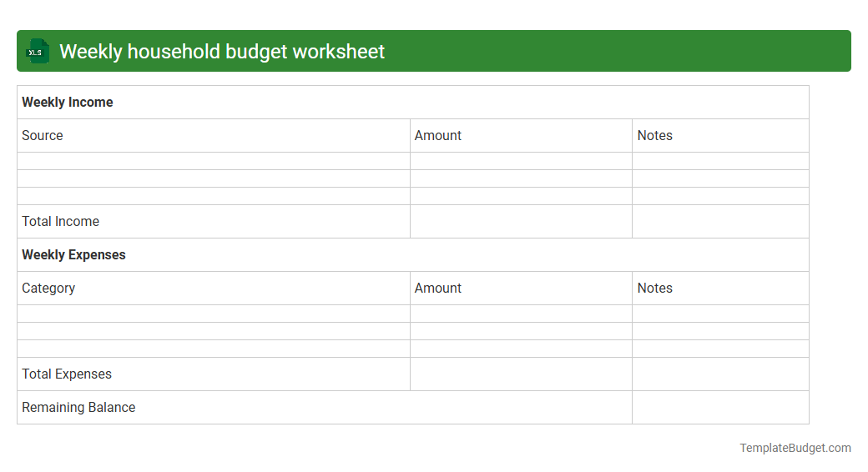Select the Weekly Expenses section heading
The width and height of the screenshot is (868, 472).
(73, 255)
